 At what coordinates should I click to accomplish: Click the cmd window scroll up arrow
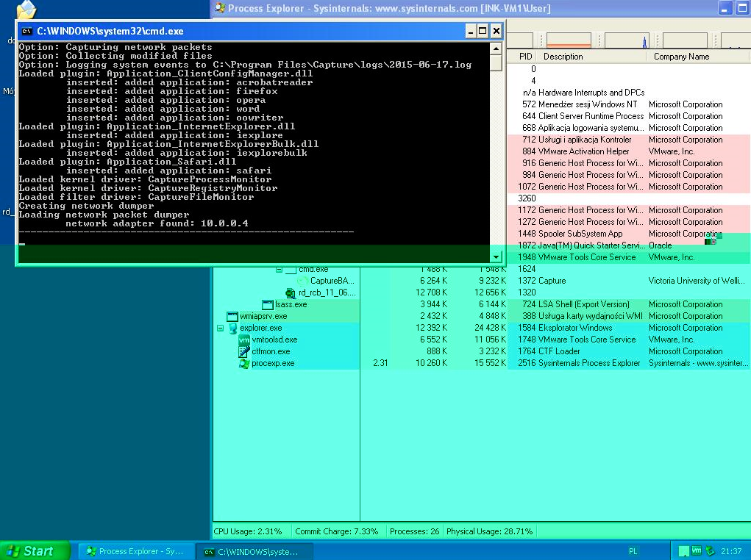(x=496, y=49)
